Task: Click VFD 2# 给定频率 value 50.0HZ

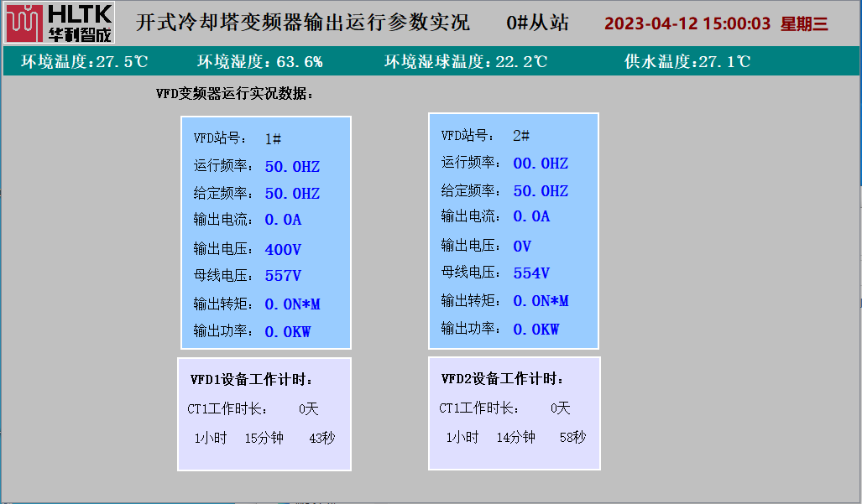Action: (541, 191)
